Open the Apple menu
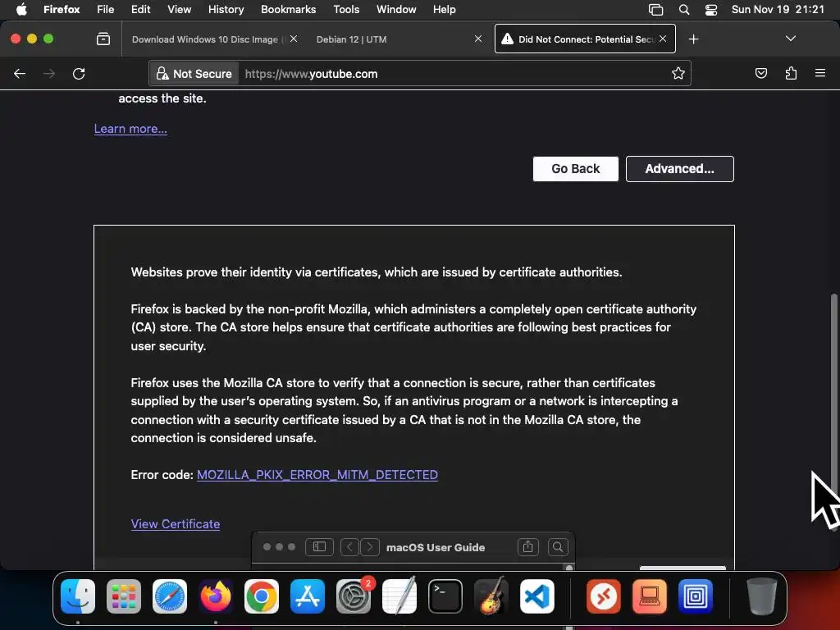 coord(21,9)
